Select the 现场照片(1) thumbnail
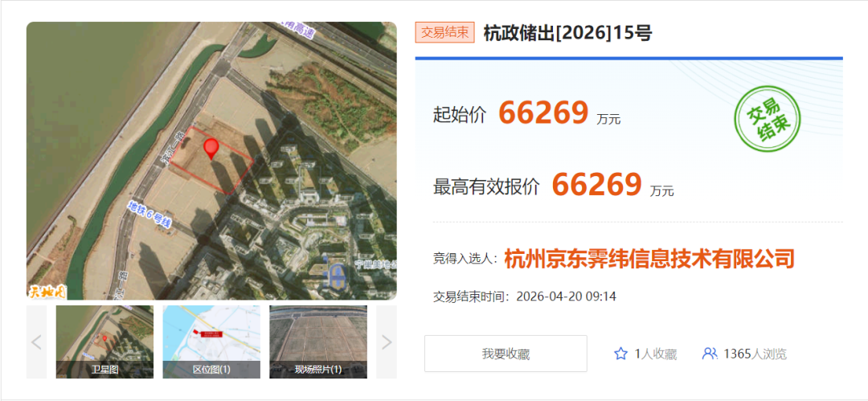 318,342
